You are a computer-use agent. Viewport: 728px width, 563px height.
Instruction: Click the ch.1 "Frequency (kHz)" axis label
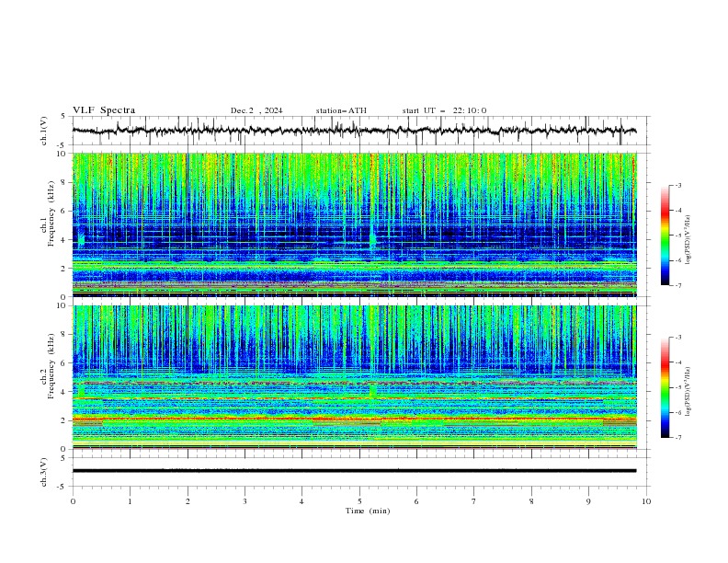[x=51, y=213]
